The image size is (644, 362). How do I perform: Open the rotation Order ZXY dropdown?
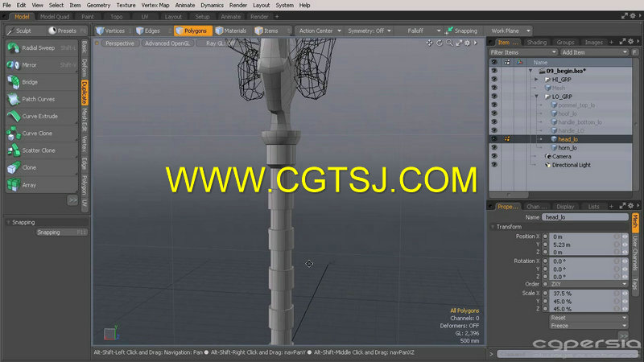[589, 284]
